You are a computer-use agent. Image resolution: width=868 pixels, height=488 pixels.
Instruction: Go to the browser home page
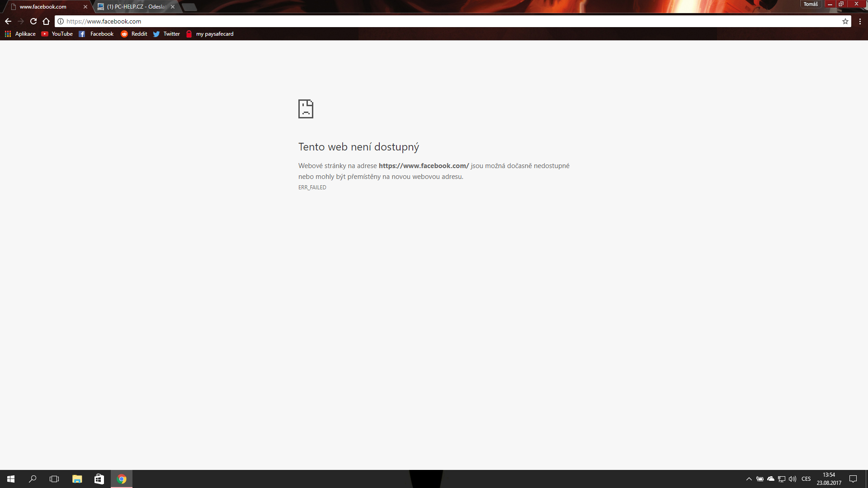pyautogui.click(x=46, y=21)
